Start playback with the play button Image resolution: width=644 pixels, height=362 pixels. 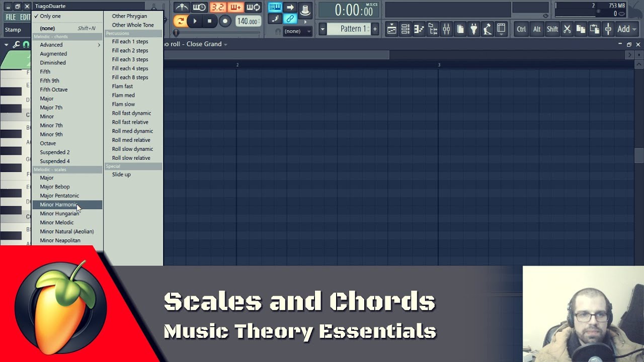click(x=195, y=21)
